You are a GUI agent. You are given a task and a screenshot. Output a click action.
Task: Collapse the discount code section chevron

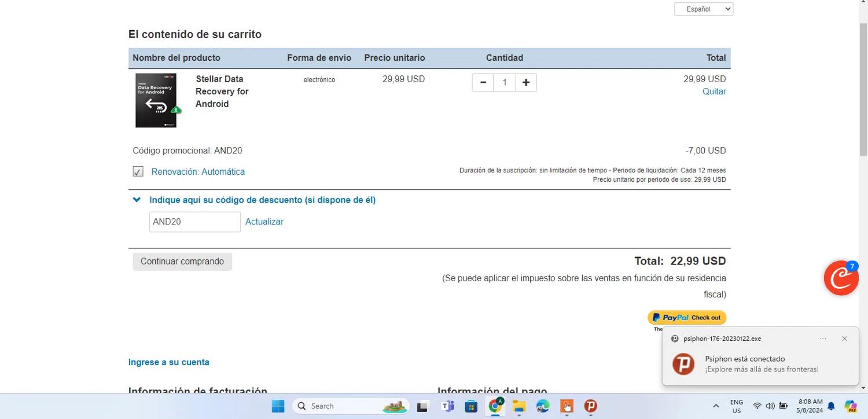tap(137, 200)
